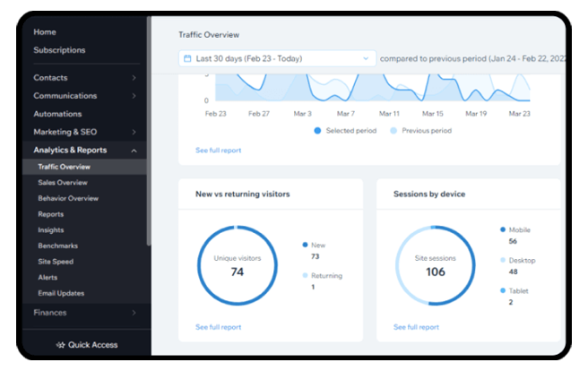The height and width of the screenshot is (371, 588).
Task: Click the Selected period legend dot
Action: (317, 131)
